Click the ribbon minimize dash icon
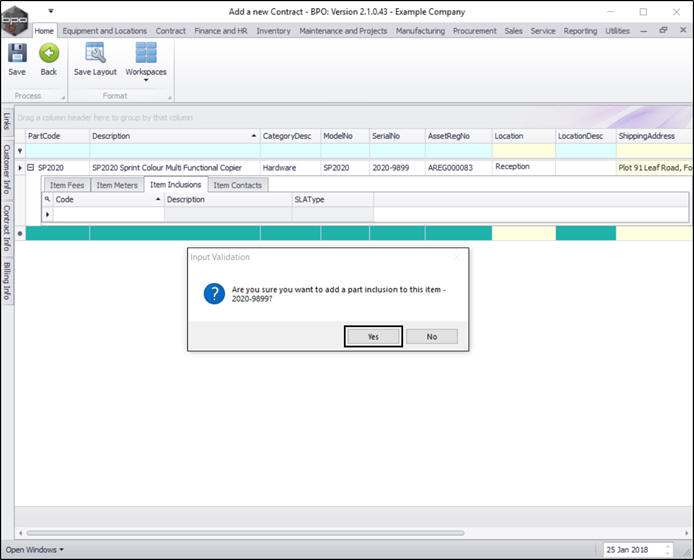The width and height of the screenshot is (694, 560). tap(644, 31)
